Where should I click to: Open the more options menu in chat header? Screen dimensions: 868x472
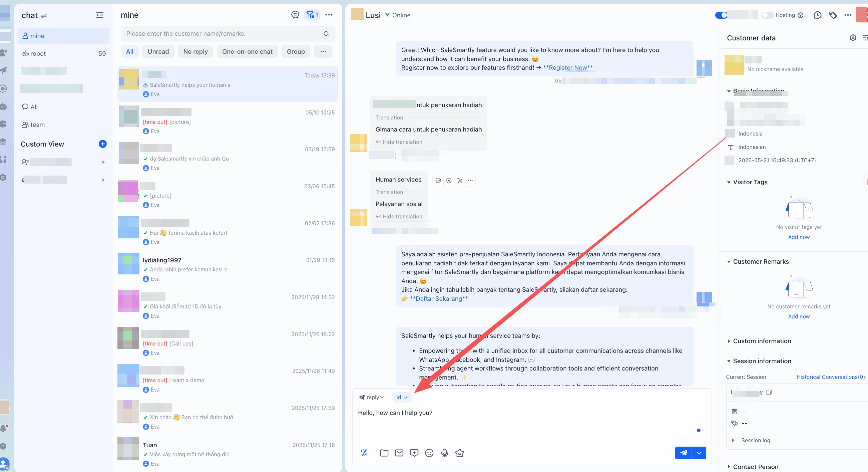pyautogui.click(x=848, y=15)
